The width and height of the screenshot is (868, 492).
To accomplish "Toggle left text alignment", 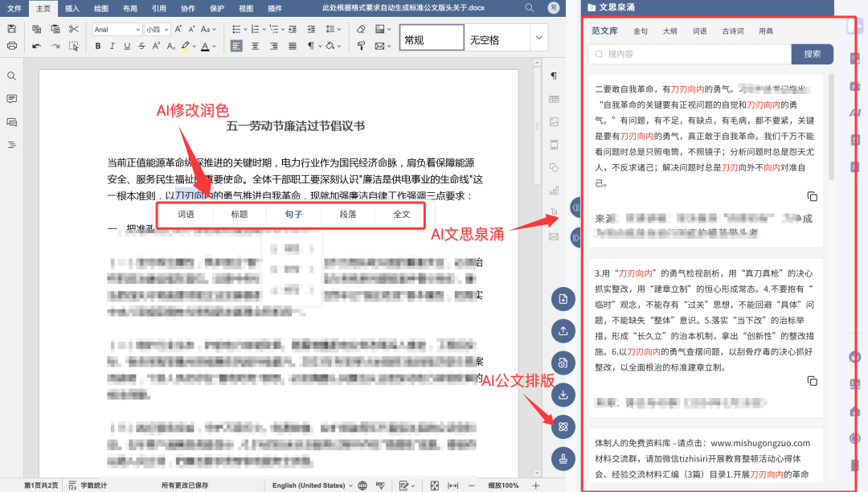I will pos(237,46).
